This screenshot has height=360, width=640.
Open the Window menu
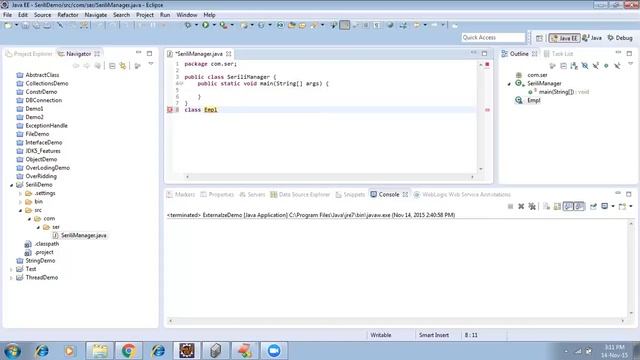tap(187, 15)
